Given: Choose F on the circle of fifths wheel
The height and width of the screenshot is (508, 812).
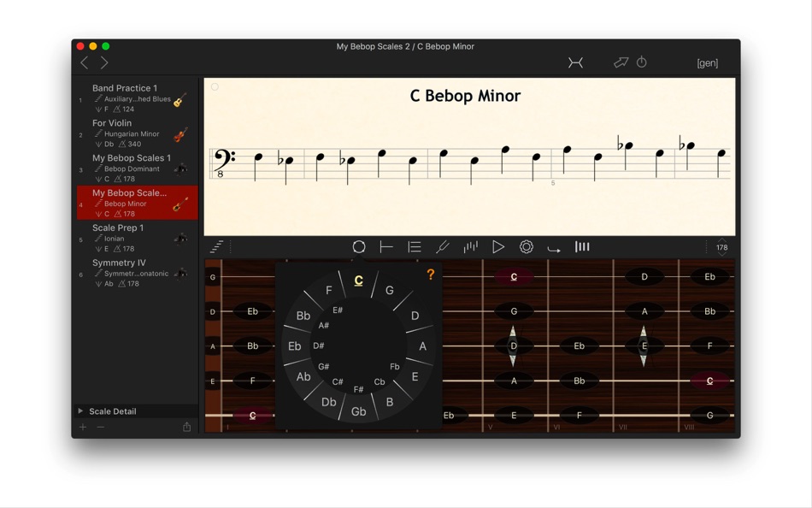Looking at the screenshot, I should [328, 290].
